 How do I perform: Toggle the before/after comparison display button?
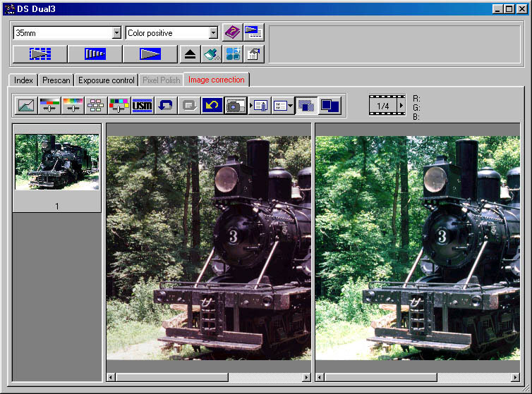tap(330, 106)
